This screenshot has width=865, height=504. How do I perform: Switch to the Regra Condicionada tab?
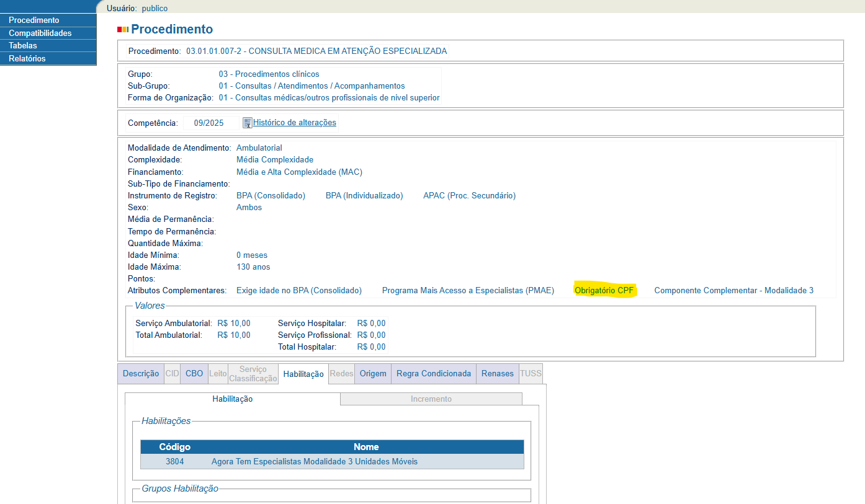[x=434, y=374]
